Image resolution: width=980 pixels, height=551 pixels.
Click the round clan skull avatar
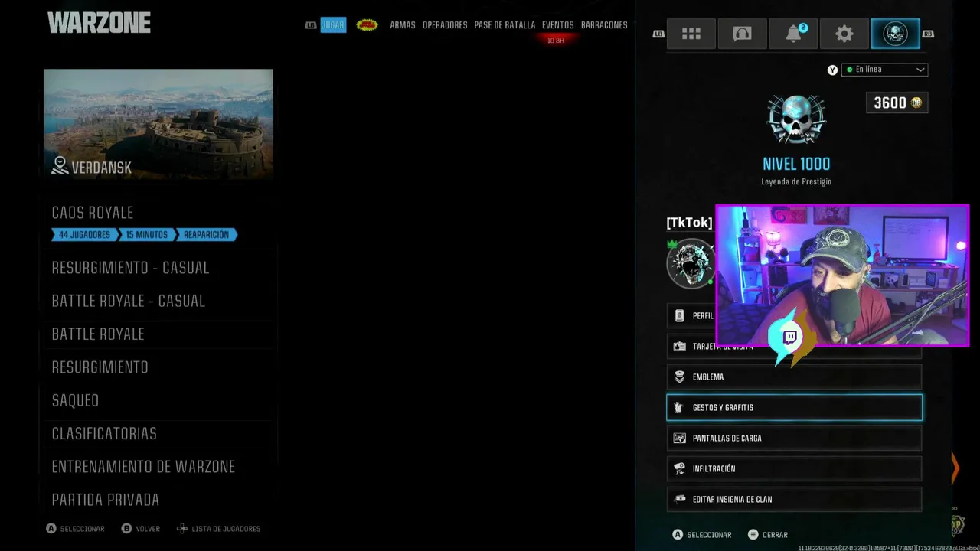pyautogui.click(x=691, y=264)
